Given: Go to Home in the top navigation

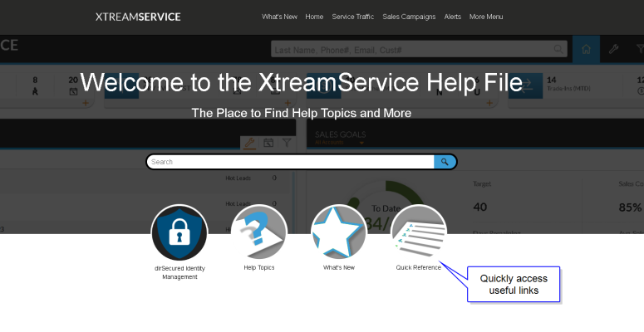Looking at the screenshot, I should (x=314, y=17).
